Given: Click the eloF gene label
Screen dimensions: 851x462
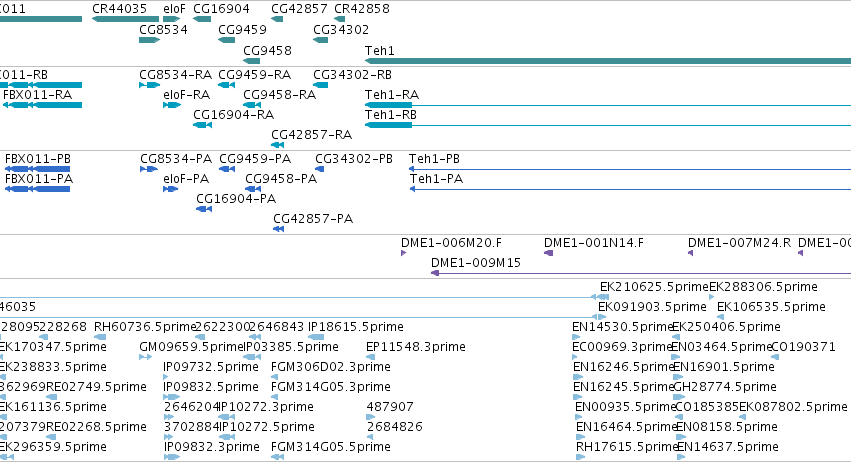Looking at the screenshot, I should point(174,9).
